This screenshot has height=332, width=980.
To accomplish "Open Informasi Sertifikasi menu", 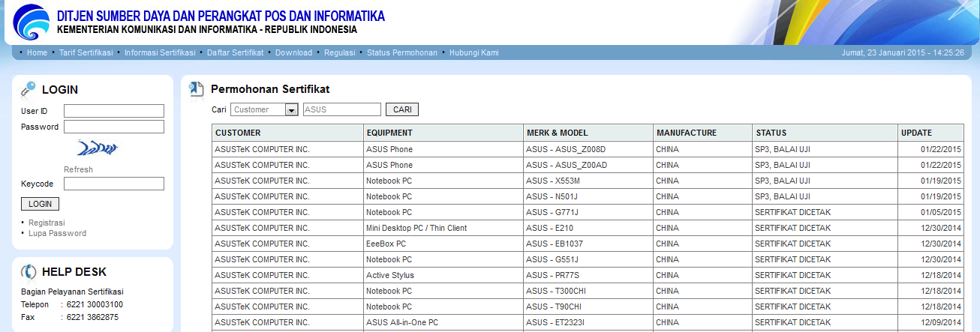I will coord(160,52).
